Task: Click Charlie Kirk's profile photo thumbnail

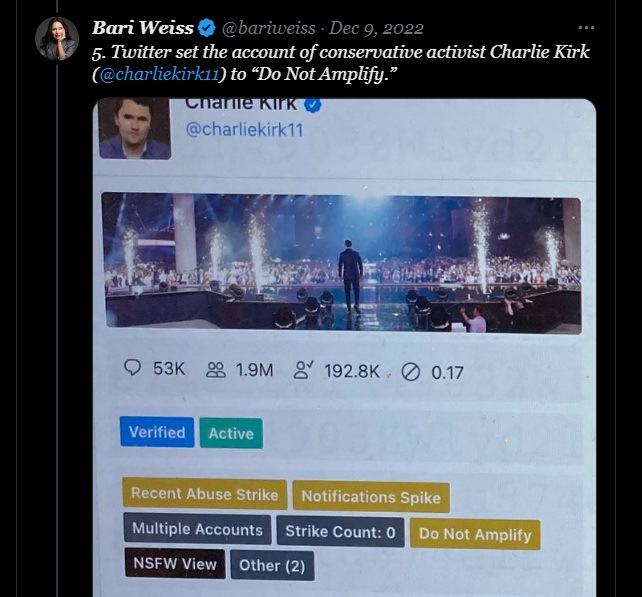Action: pyautogui.click(x=134, y=128)
